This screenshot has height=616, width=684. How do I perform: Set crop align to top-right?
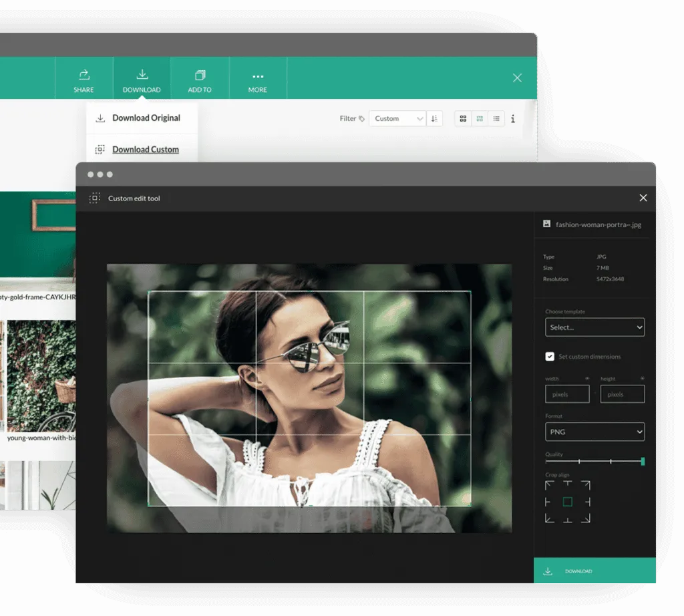point(585,485)
